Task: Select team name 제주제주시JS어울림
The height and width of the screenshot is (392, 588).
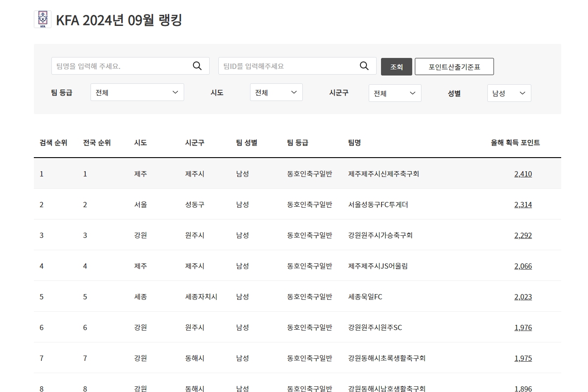Action: click(378, 266)
